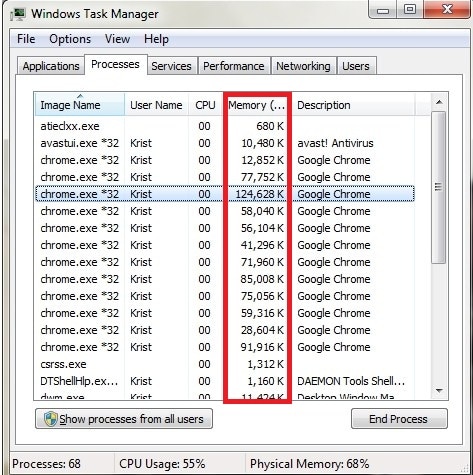Select the DTShellHlp.ex... process
Image resolution: width=473 pixels, height=475 pixels.
pyautogui.click(x=224, y=381)
